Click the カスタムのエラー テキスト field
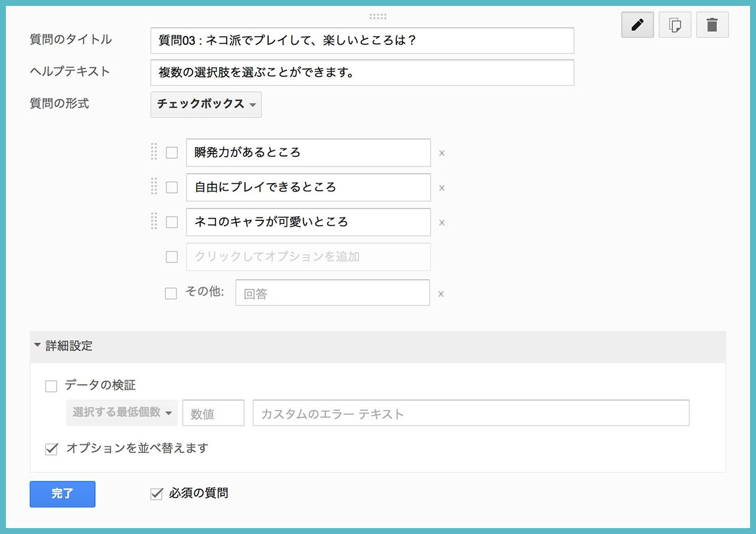The width and height of the screenshot is (756, 534). (471, 413)
